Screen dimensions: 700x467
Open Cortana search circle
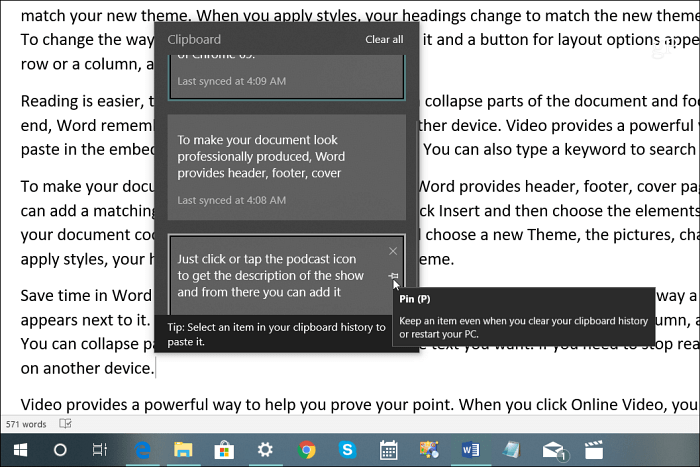(x=60, y=450)
